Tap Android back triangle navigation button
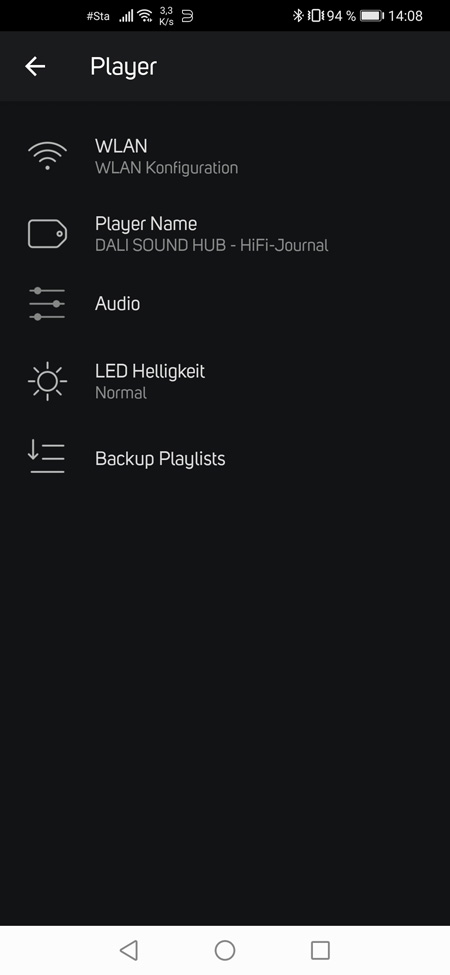Viewport: 450px width, 975px height. 129,950
